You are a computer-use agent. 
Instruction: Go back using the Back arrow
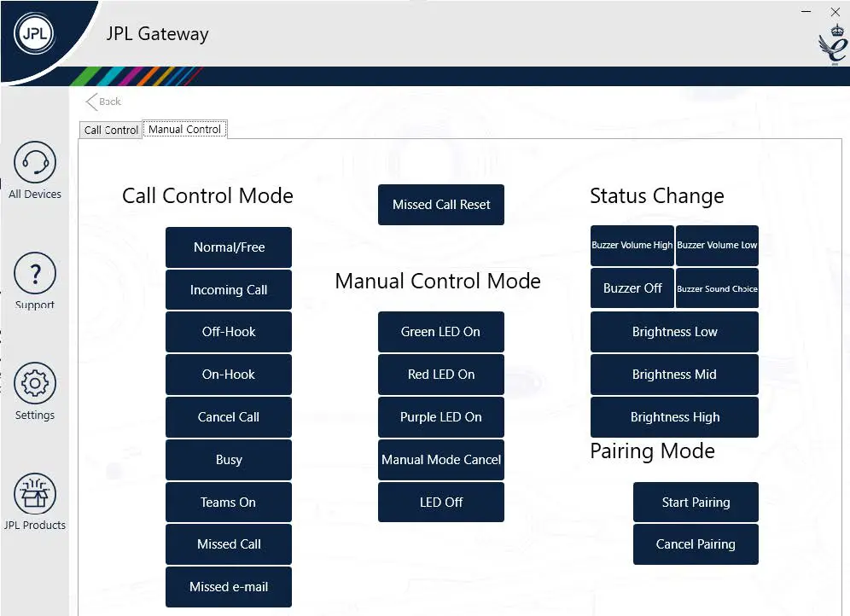click(103, 102)
